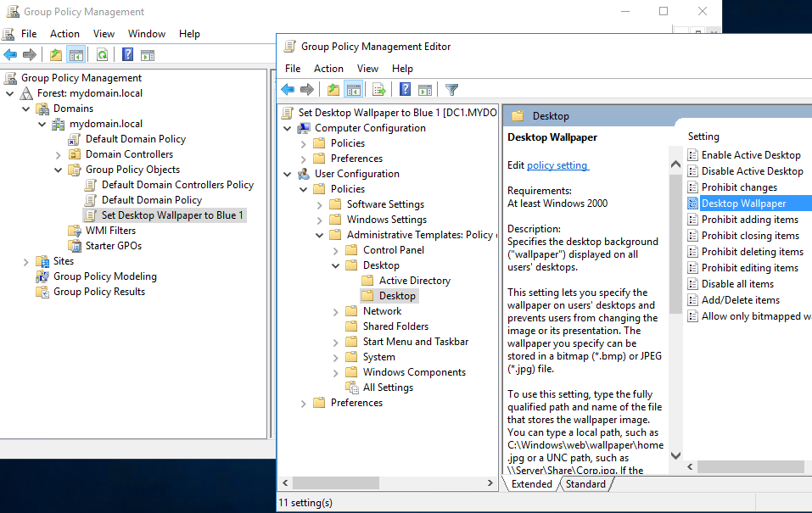Click Back arrow in Group Policy Management Editor toolbar

click(288, 89)
